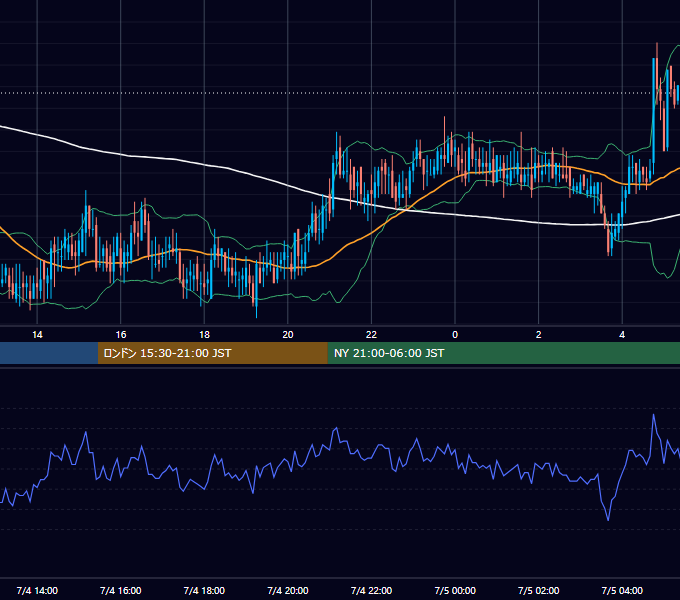Click the 7/4 18:00 time label
The image size is (680, 600).
point(204,590)
